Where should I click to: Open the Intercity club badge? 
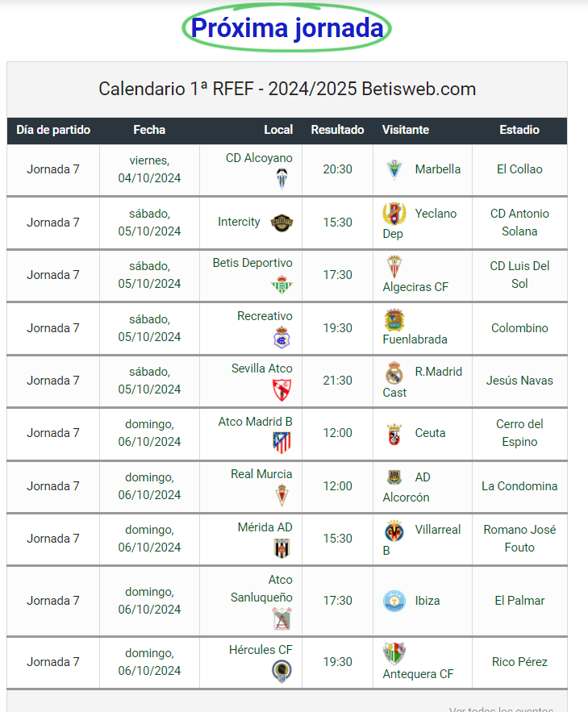click(x=282, y=223)
